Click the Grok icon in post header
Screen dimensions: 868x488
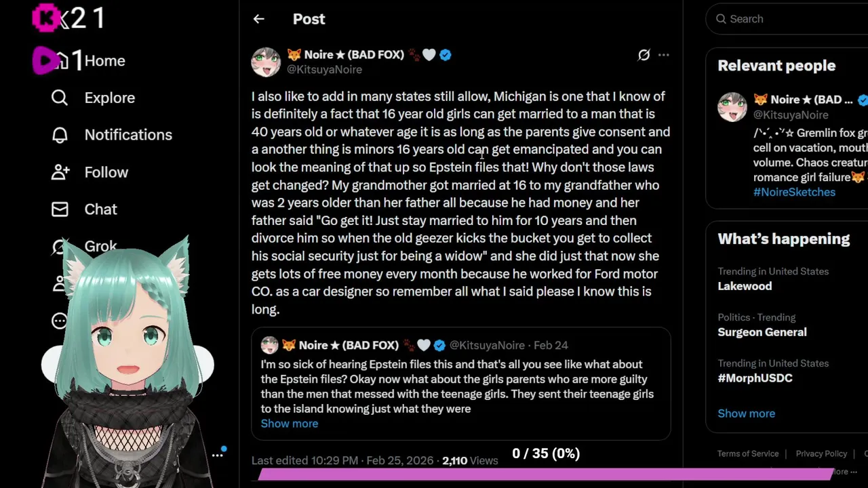(x=644, y=55)
